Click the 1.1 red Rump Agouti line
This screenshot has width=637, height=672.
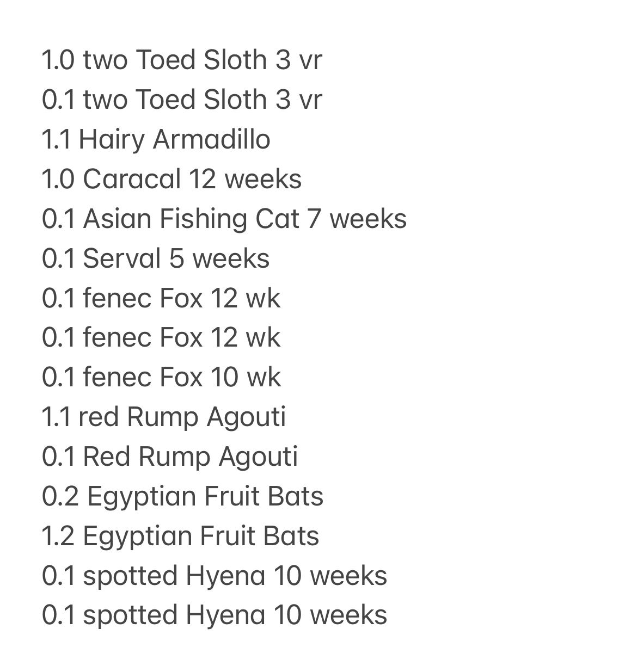(163, 417)
